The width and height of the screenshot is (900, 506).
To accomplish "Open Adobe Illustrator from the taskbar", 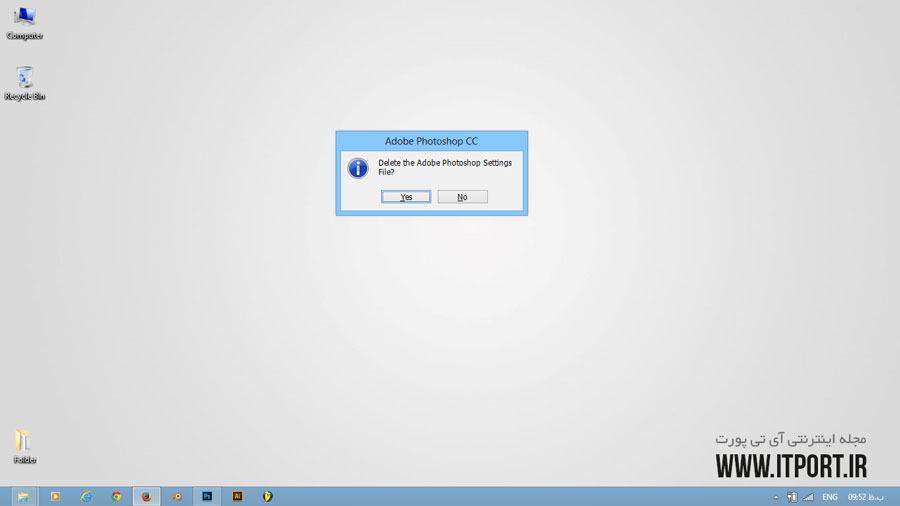I will [237, 497].
